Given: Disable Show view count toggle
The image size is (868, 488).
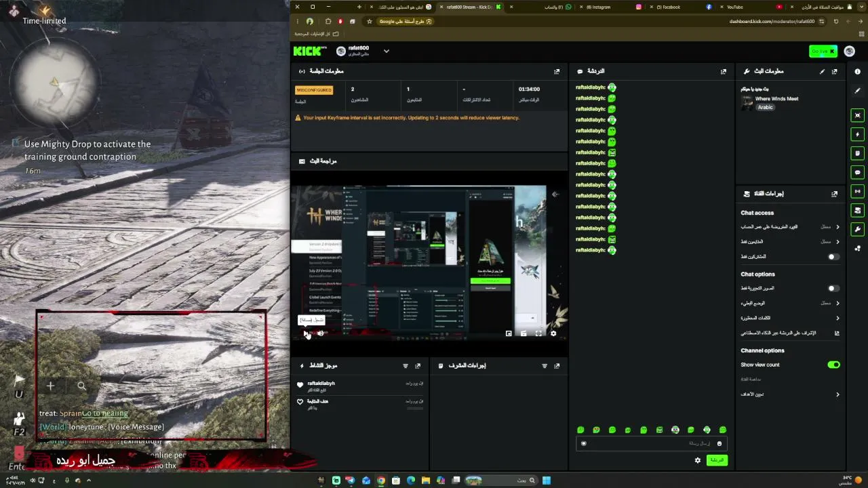Looking at the screenshot, I should (833, 365).
